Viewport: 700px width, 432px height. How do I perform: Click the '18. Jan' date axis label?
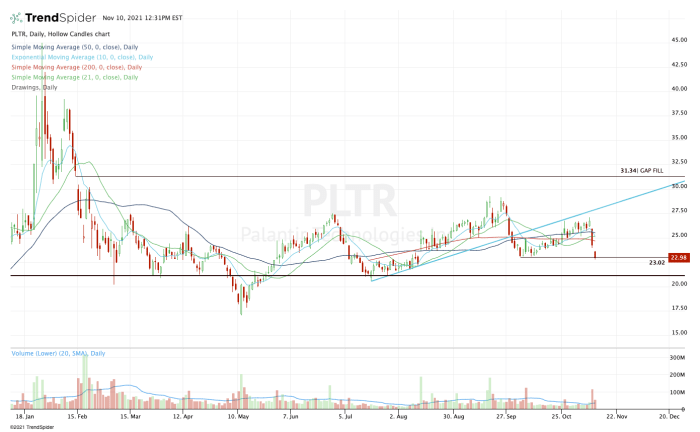pyautogui.click(x=25, y=417)
